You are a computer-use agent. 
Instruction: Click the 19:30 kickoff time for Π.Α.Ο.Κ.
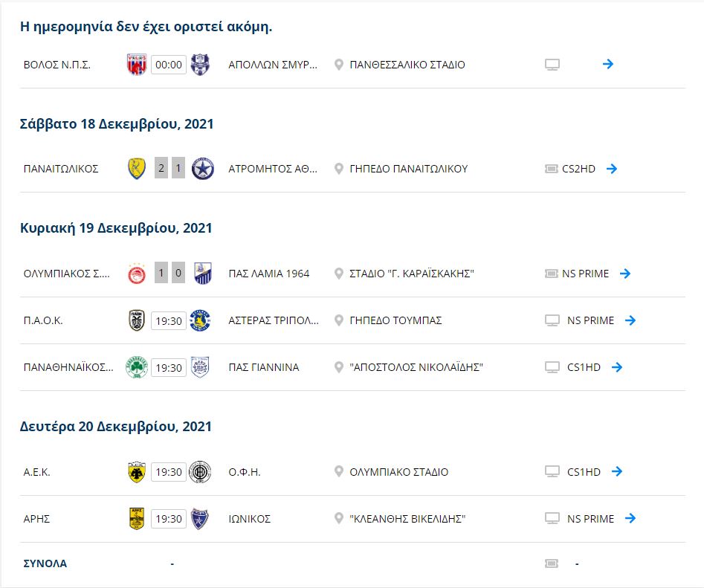tap(168, 320)
